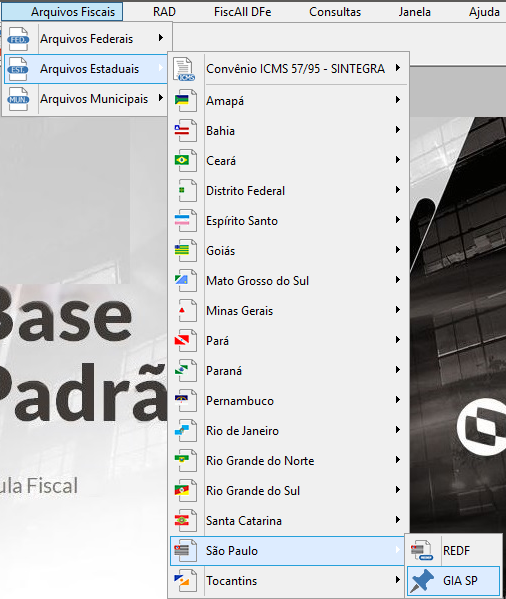Select the Arquivos Municipais label
The width and height of the screenshot is (506, 599).
[94, 99]
